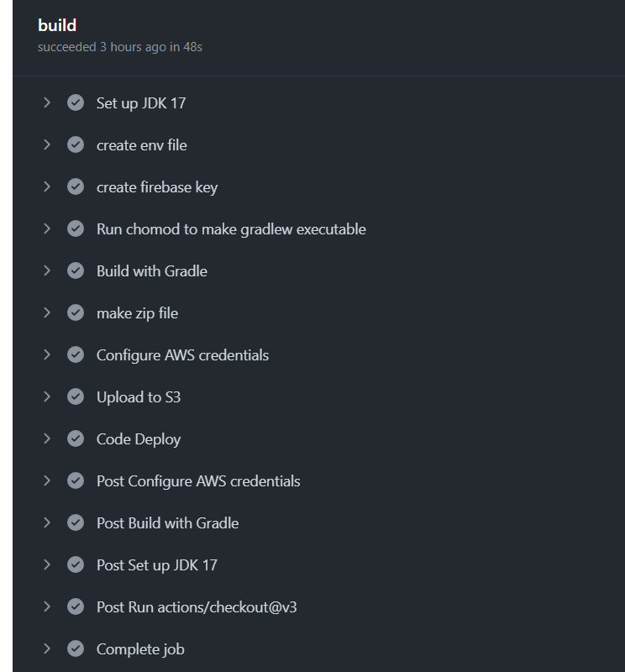This screenshot has height=672, width=625.
Task: Click the build job title heading
Action: pyautogui.click(x=57, y=25)
